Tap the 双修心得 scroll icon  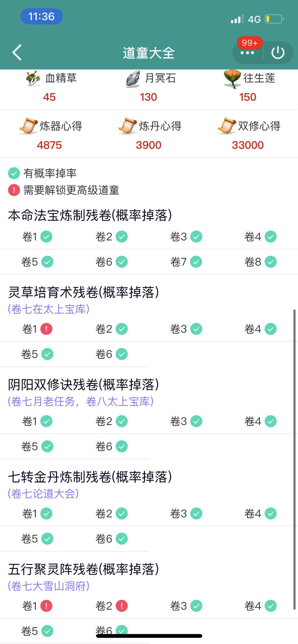227,126
